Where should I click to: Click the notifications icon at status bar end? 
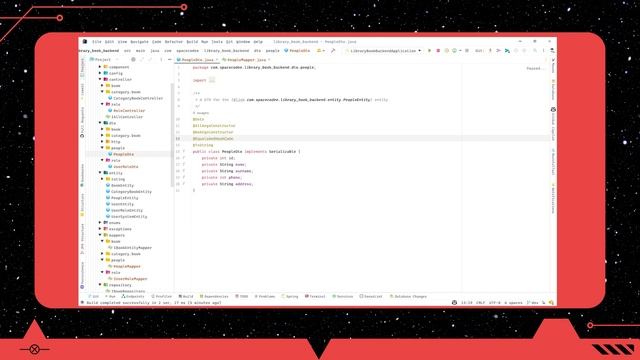pyautogui.click(x=551, y=303)
